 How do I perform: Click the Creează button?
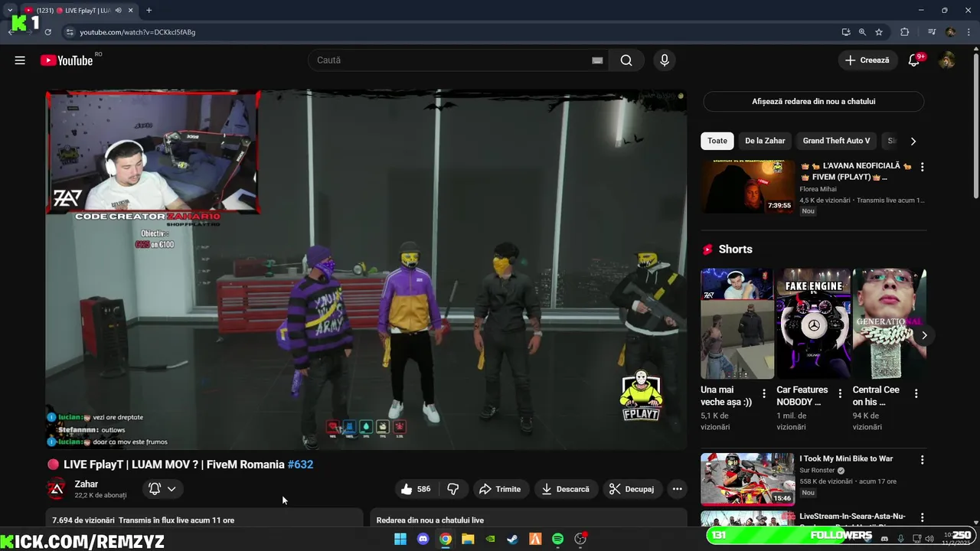coord(867,60)
